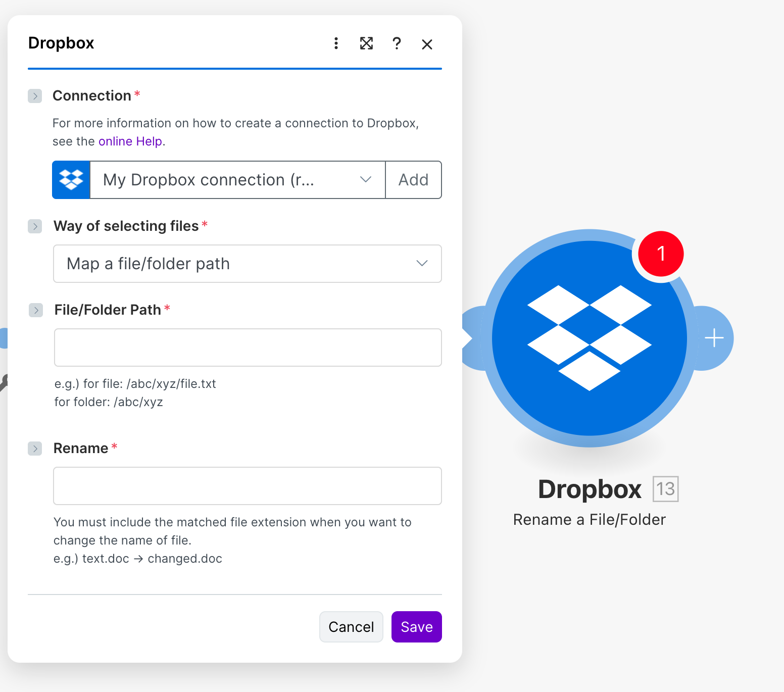784x692 pixels.
Task: Click the Way of selecting files label
Action: 126,226
